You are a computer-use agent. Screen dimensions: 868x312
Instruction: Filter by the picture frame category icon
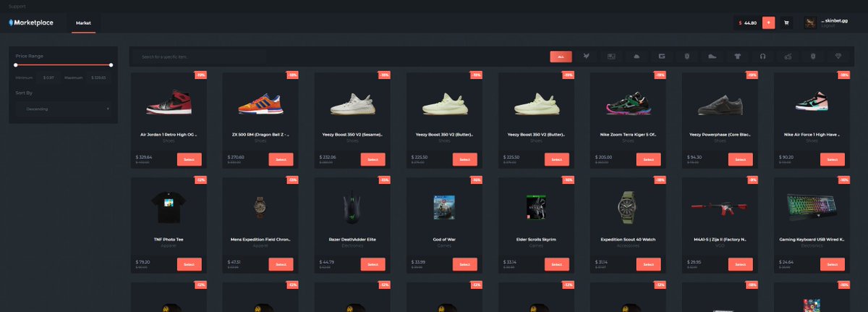click(611, 56)
